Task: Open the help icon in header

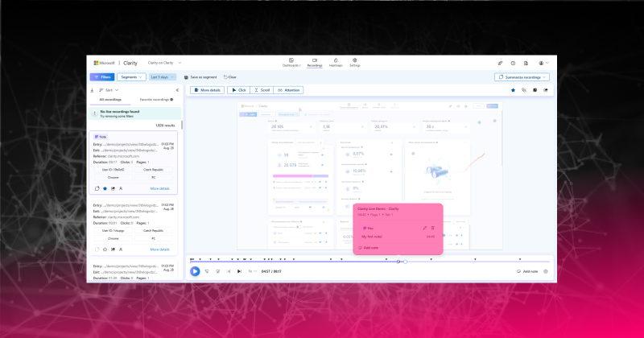Action: point(513,64)
